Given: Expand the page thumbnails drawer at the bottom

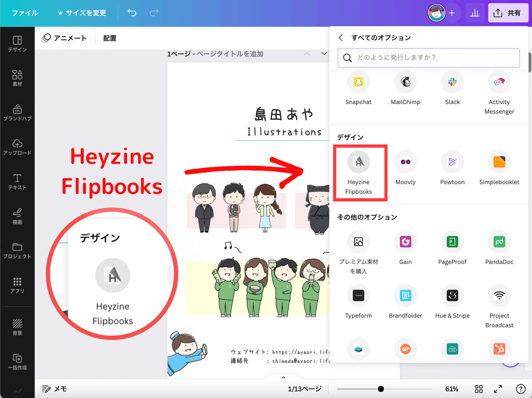Looking at the screenshot, I should [x=283, y=377].
